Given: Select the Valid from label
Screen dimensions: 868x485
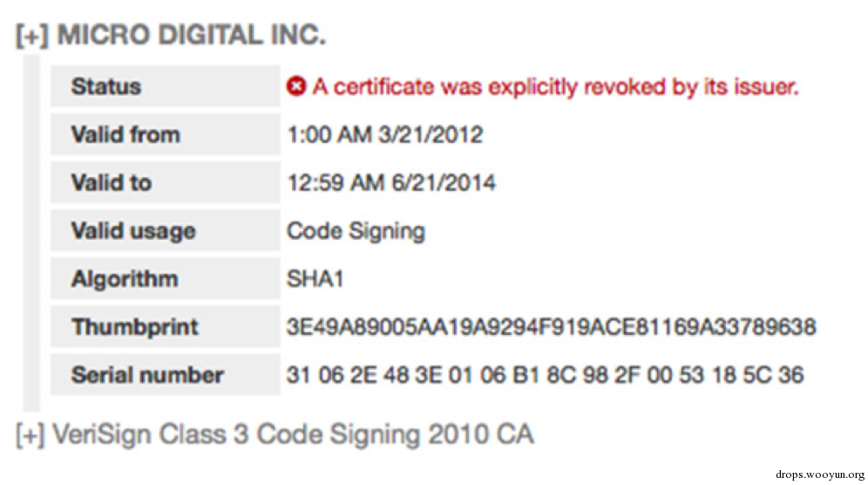Looking at the screenshot, I should coord(125,134).
